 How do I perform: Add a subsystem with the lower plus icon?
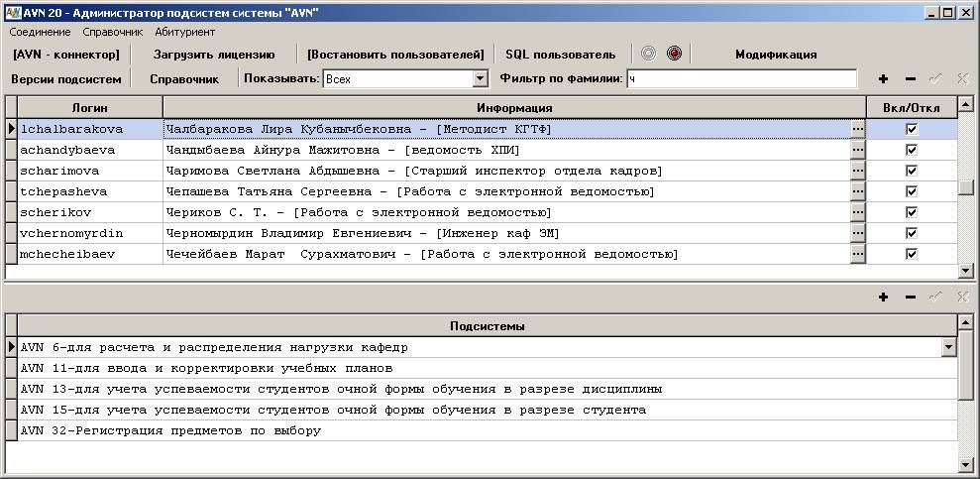coord(883,298)
